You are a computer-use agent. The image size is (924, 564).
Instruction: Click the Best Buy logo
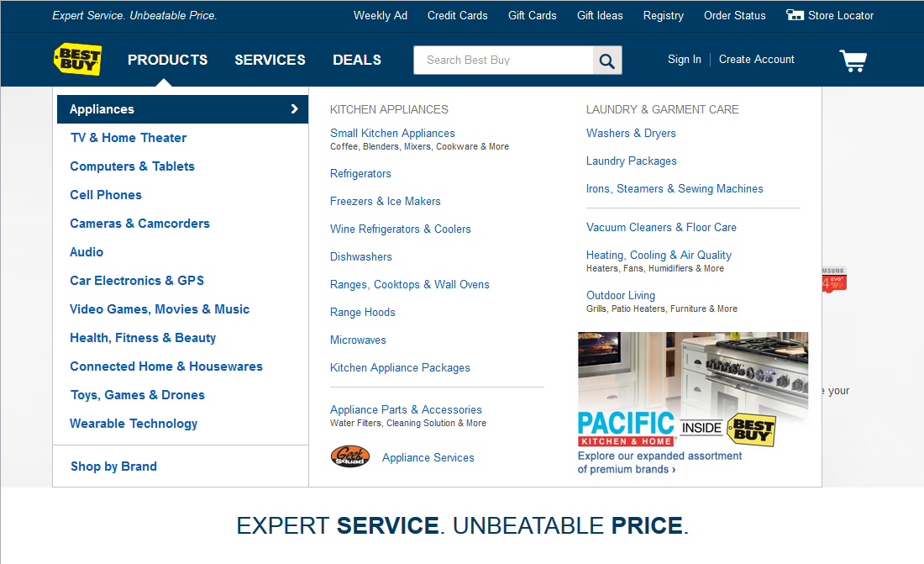(x=77, y=60)
